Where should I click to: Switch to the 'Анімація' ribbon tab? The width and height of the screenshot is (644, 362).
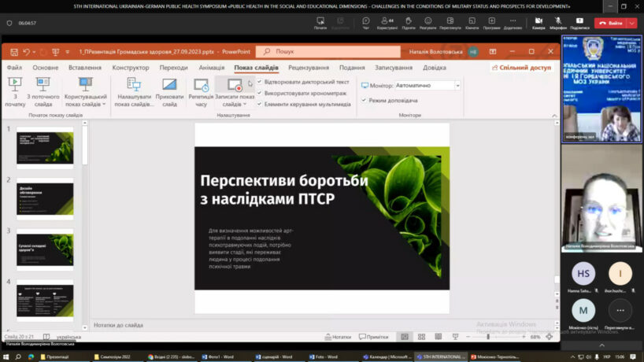tap(211, 68)
